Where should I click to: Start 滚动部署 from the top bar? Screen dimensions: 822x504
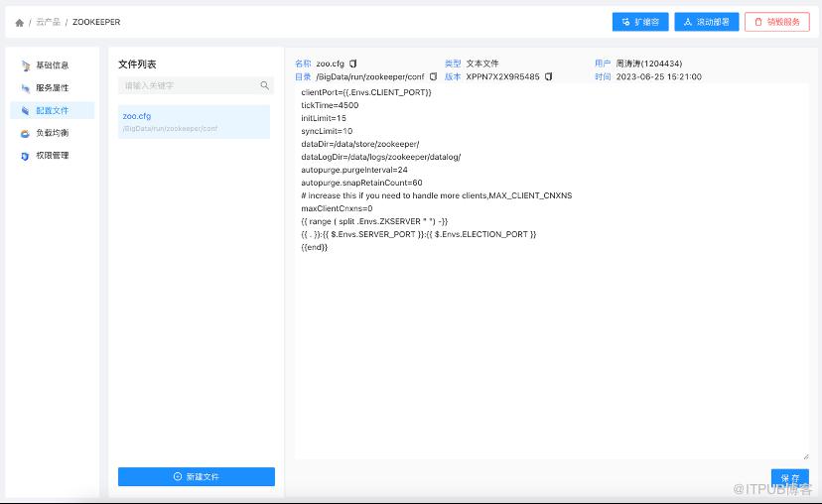706,22
